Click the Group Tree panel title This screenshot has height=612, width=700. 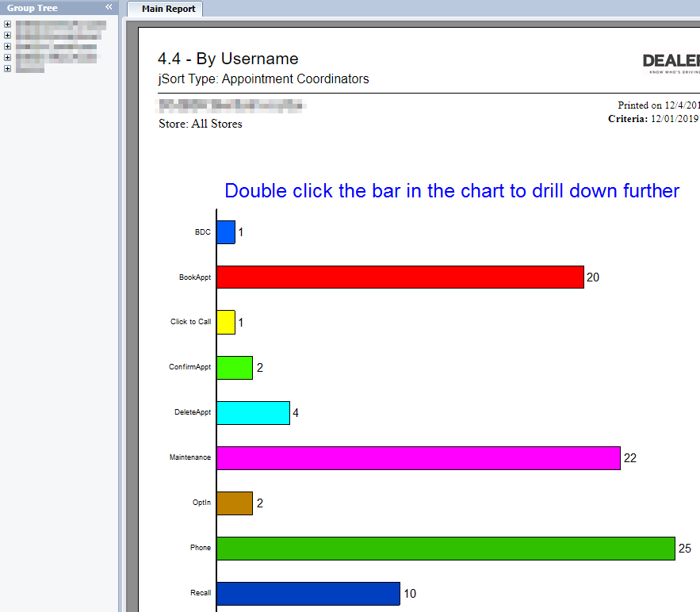(33, 8)
